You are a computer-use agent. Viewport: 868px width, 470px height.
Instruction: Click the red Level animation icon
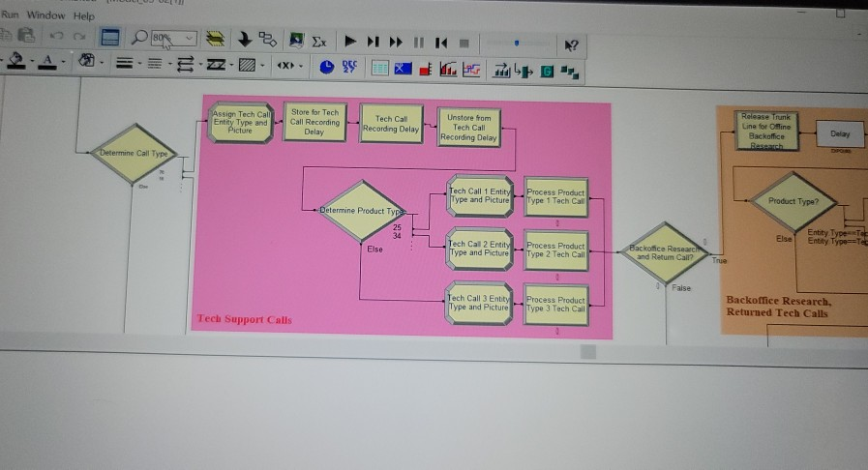(425, 71)
